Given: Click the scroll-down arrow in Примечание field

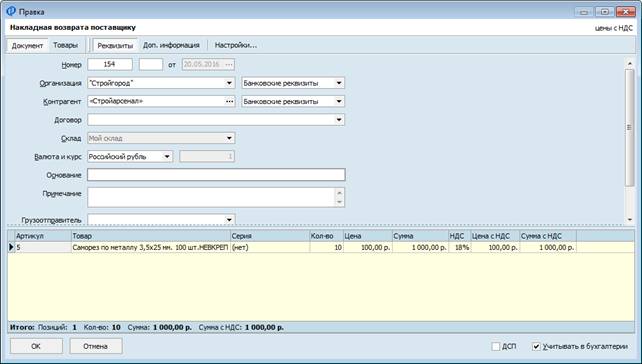Looking at the screenshot, I should tap(339, 202).
